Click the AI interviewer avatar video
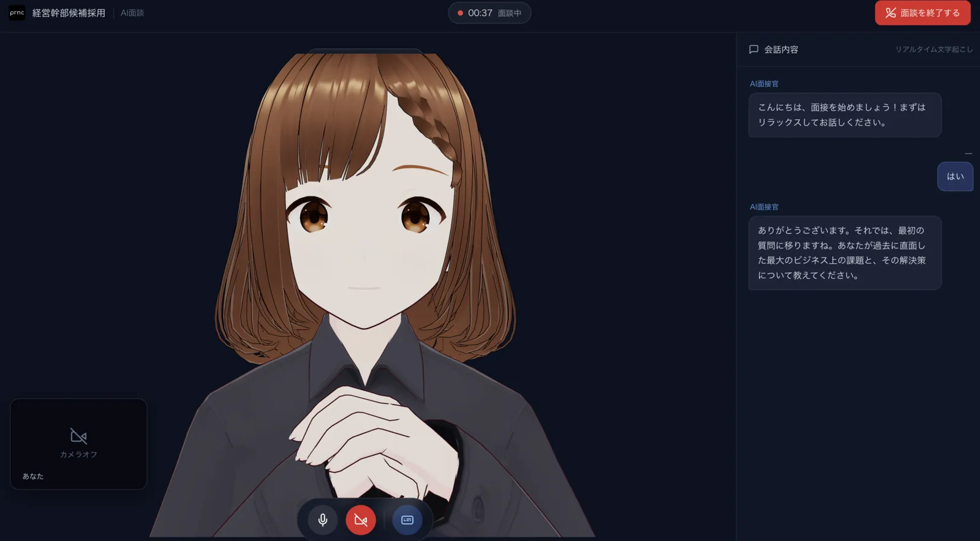The width and height of the screenshot is (980, 541). tap(367, 294)
